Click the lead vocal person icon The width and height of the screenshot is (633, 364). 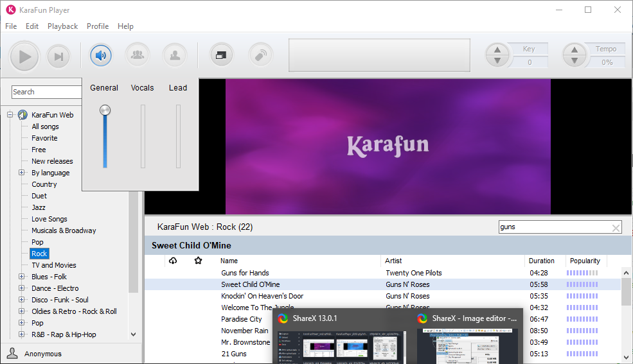tap(175, 55)
